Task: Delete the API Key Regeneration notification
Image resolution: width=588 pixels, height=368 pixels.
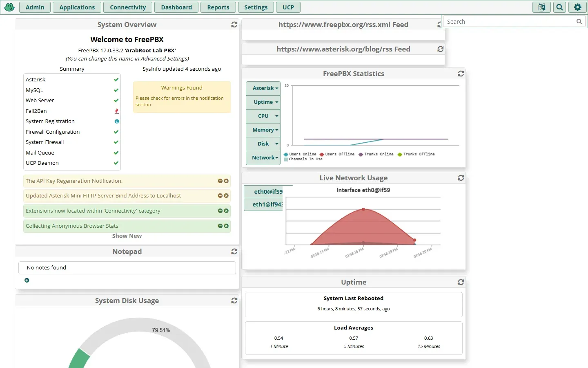Action: click(226, 181)
